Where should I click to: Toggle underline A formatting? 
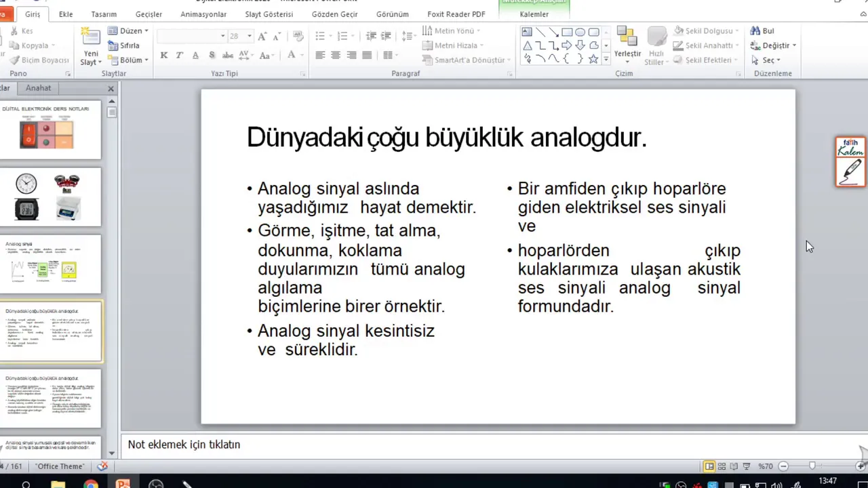click(195, 56)
